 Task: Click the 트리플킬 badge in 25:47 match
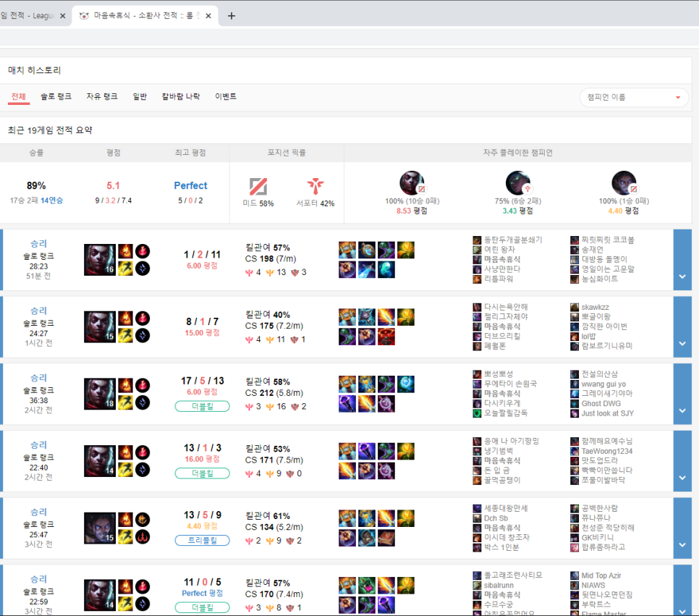pos(203,540)
